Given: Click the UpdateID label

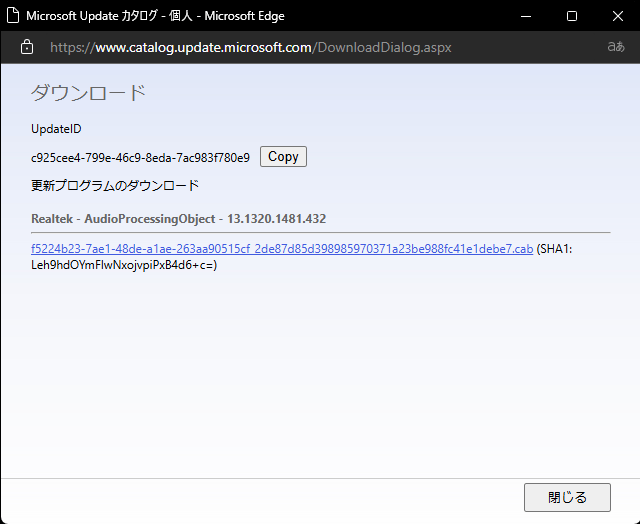Looking at the screenshot, I should [x=56, y=129].
